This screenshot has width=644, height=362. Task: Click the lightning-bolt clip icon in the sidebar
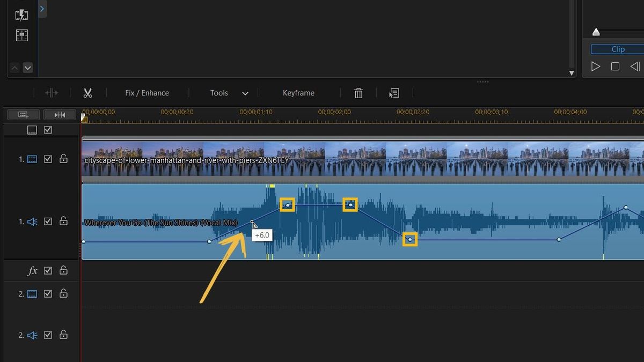coord(21,14)
